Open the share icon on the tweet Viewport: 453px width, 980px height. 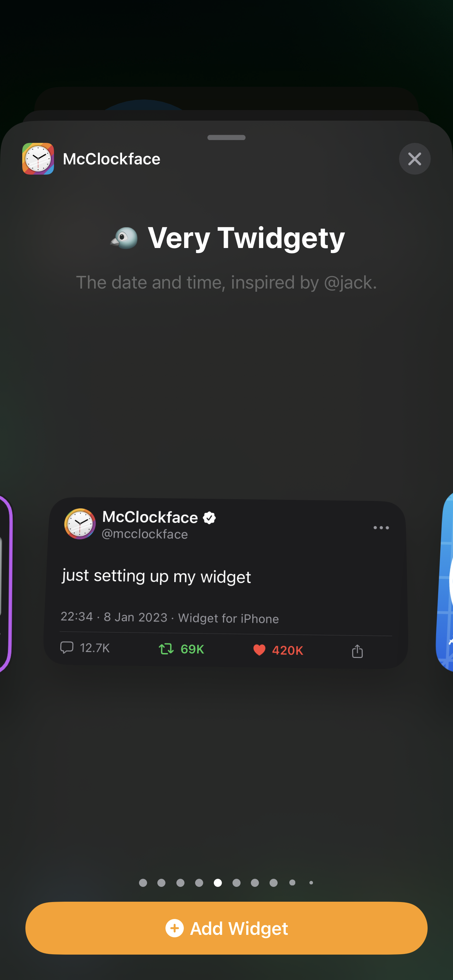pos(357,650)
